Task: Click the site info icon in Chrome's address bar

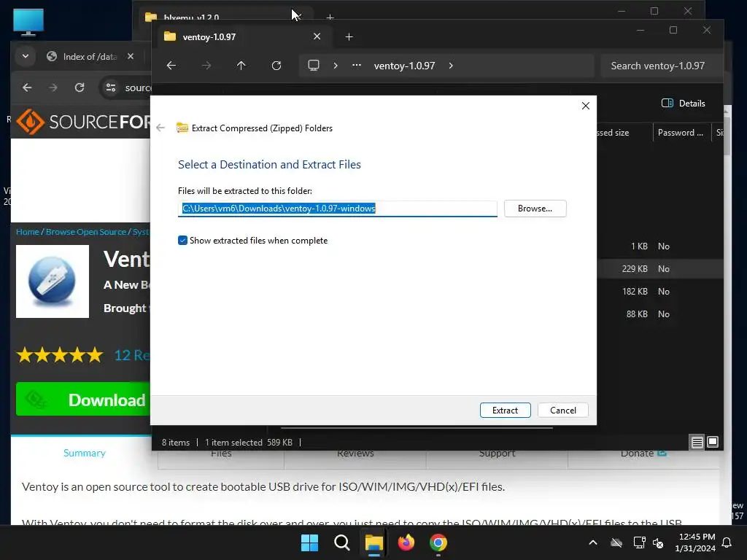Action: click(111, 87)
